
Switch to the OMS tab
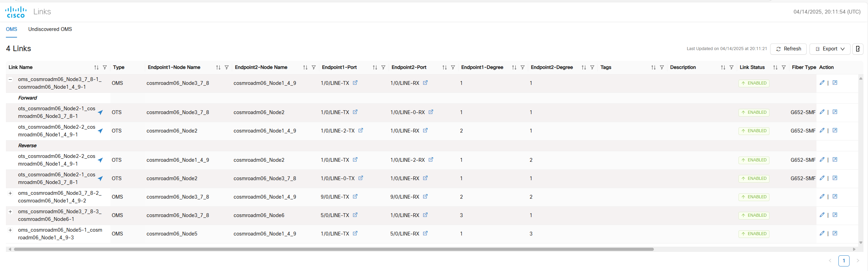tap(11, 29)
